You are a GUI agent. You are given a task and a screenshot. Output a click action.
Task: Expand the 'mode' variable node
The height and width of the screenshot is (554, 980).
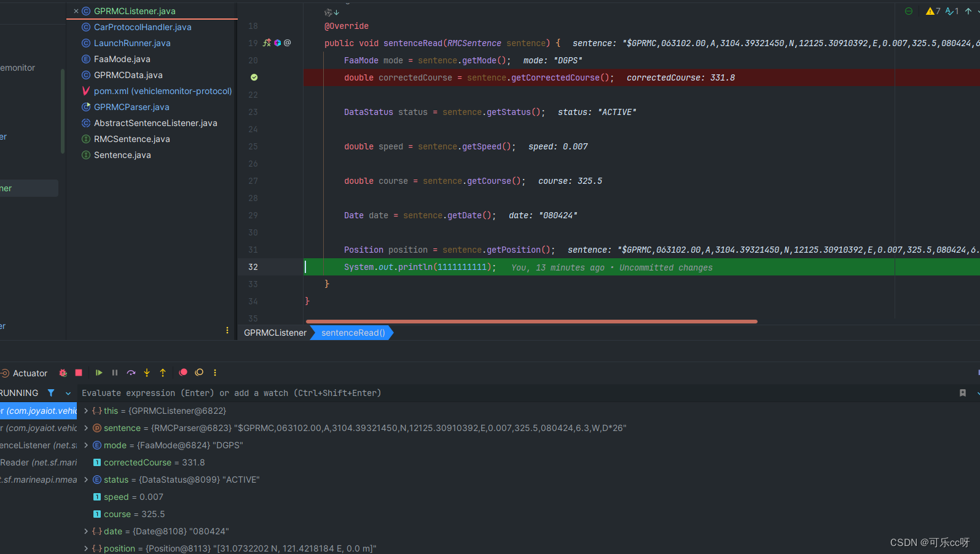point(86,445)
